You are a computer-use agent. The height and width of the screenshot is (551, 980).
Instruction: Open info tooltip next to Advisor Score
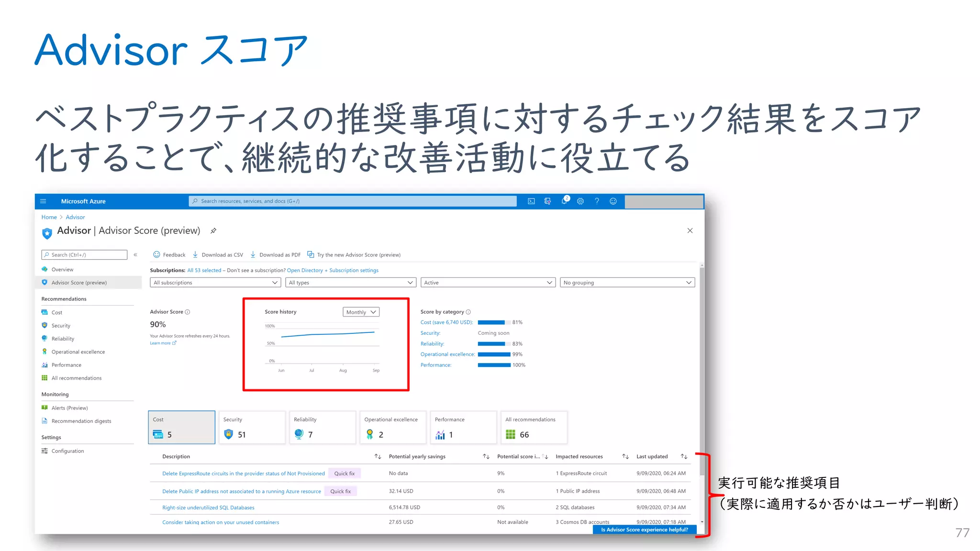coord(188,312)
